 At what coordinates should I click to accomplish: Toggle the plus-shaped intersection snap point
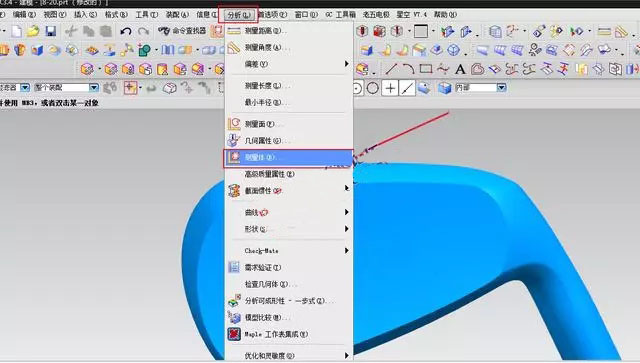[x=390, y=88]
